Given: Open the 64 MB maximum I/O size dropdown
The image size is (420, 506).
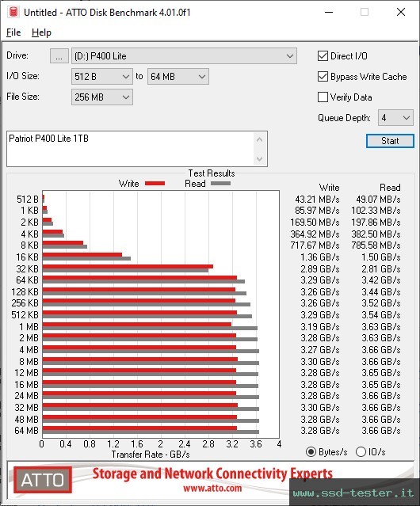Looking at the screenshot, I should pos(178,77).
